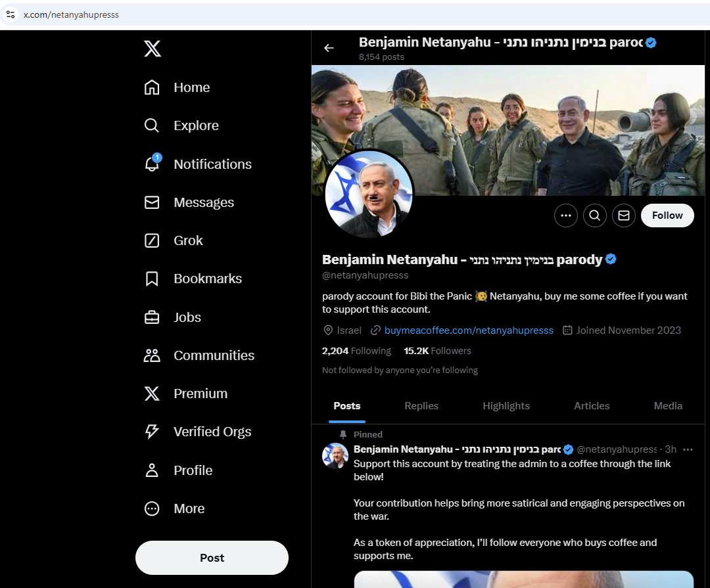The height and width of the screenshot is (588, 710).
Task: Click the X logo icon
Action: pos(153,49)
